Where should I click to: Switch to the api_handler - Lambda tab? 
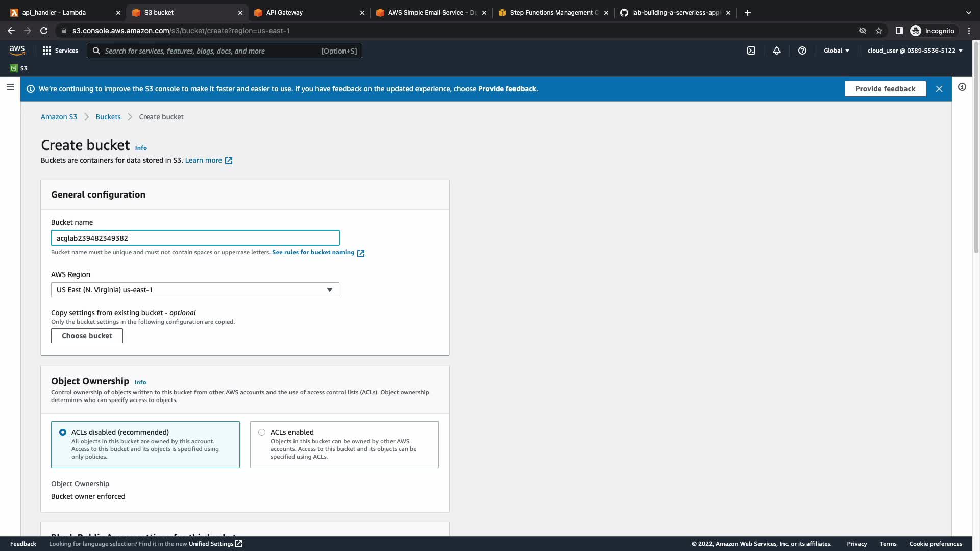tap(54, 13)
